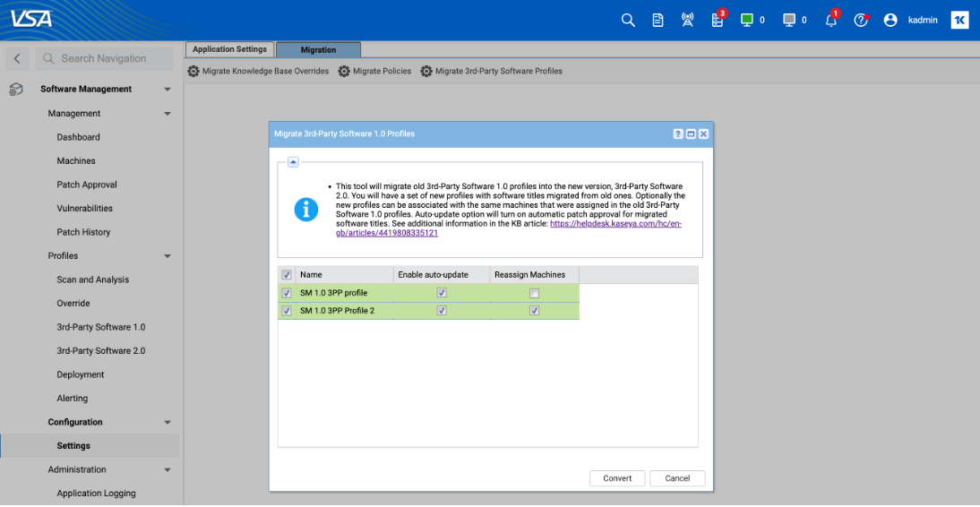Screen dimensions: 980x507
Task: Select row name SM 1.0 3PP profile
Action: (x=334, y=293)
